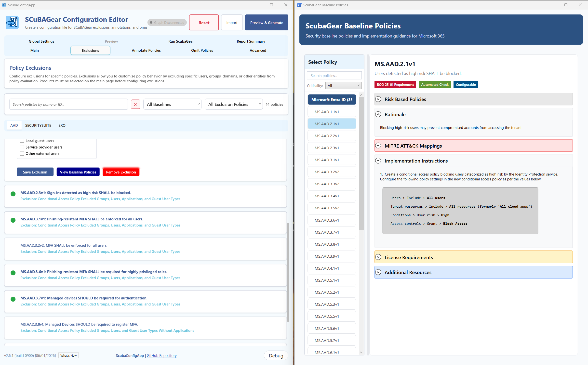This screenshot has width=588, height=365.
Task: Select policy MS.AAD.3.4v1 in the list
Action: click(x=332, y=196)
